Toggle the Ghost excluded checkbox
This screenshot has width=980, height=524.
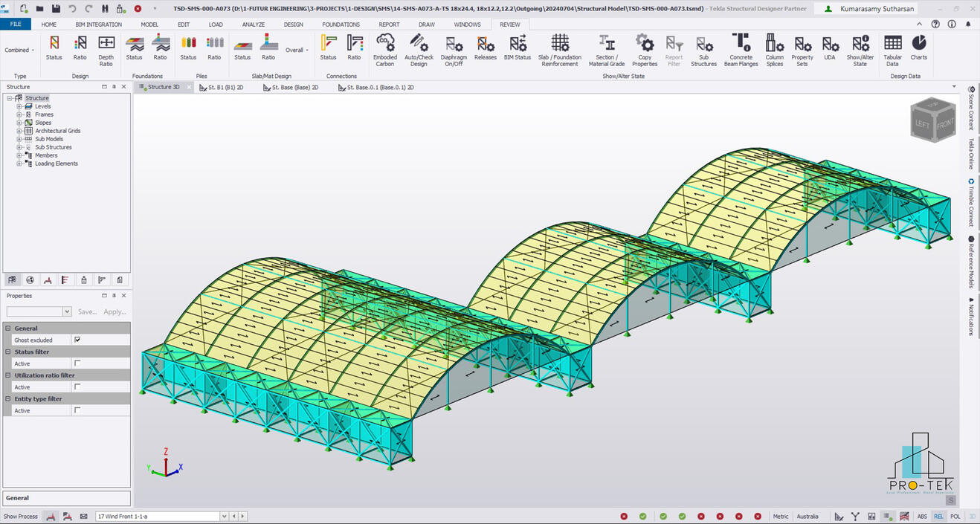[x=77, y=340]
